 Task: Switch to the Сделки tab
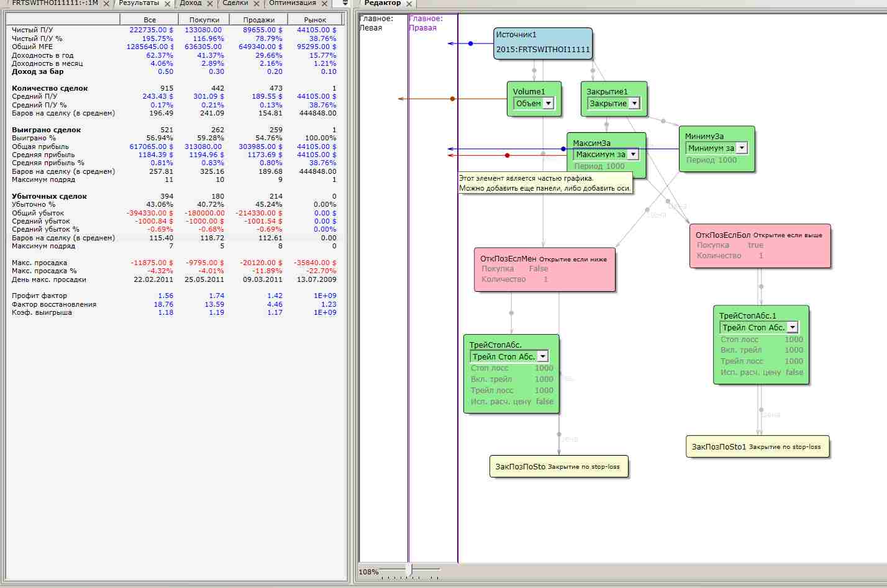(235, 3)
